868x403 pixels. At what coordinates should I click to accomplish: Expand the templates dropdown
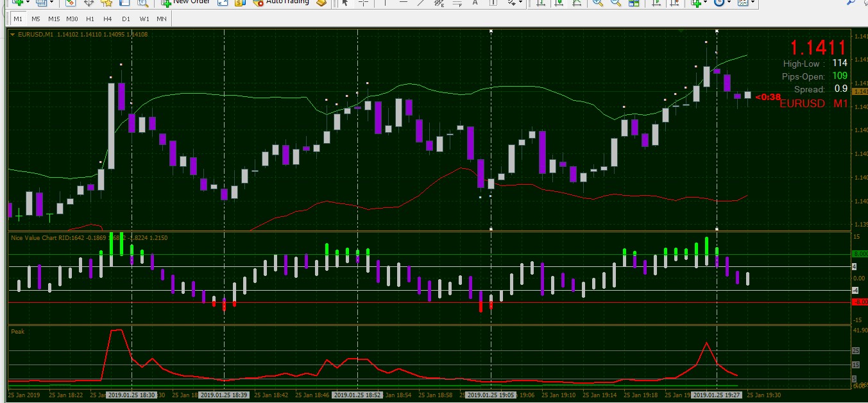point(753,3)
